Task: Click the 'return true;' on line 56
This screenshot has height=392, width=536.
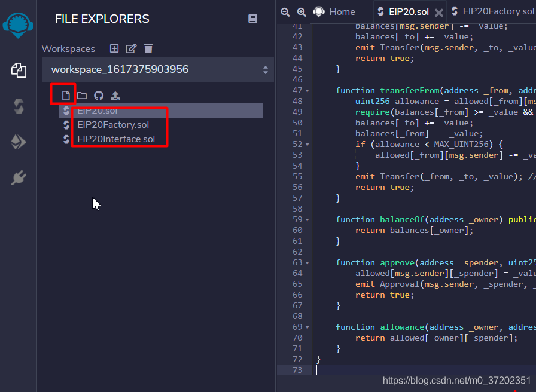Action: click(x=385, y=188)
